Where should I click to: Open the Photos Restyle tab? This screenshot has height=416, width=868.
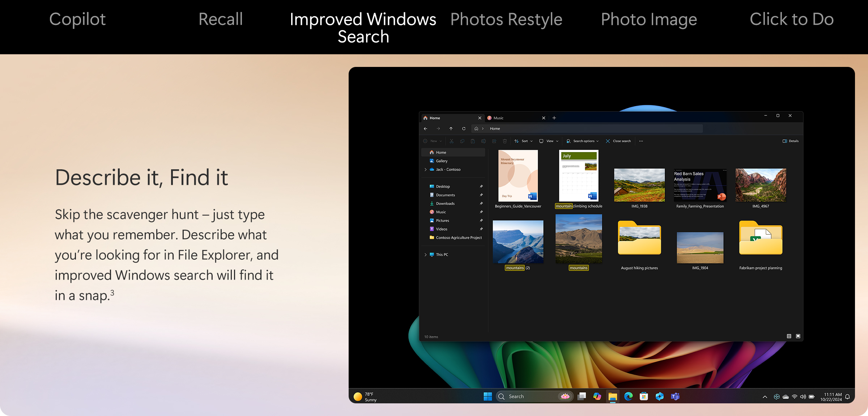(506, 19)
